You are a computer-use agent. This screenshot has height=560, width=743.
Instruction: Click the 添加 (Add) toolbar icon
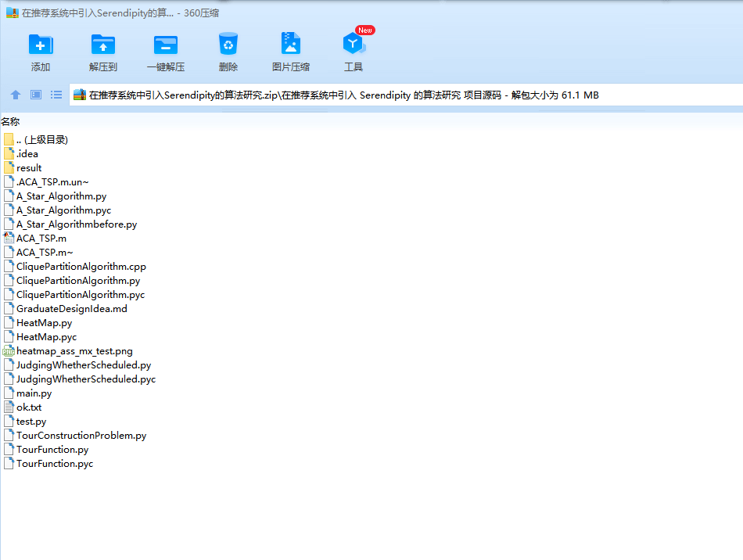(41, 45)
